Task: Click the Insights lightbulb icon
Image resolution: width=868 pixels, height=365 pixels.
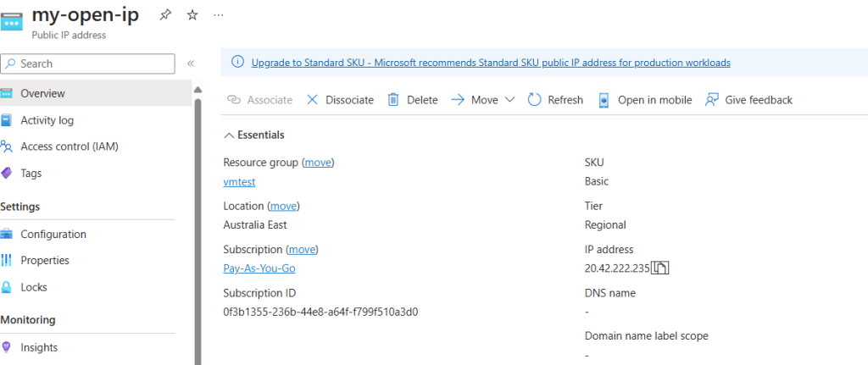Action: 7,347
